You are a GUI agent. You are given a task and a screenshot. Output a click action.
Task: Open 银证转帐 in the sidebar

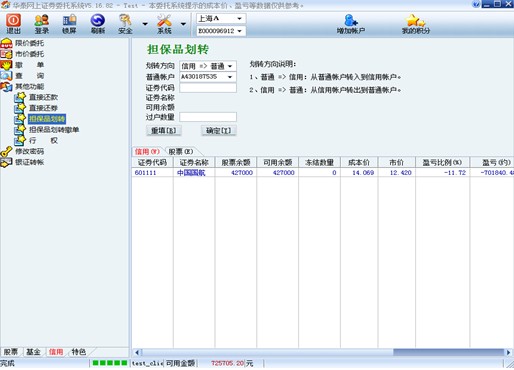click(30, 162)
